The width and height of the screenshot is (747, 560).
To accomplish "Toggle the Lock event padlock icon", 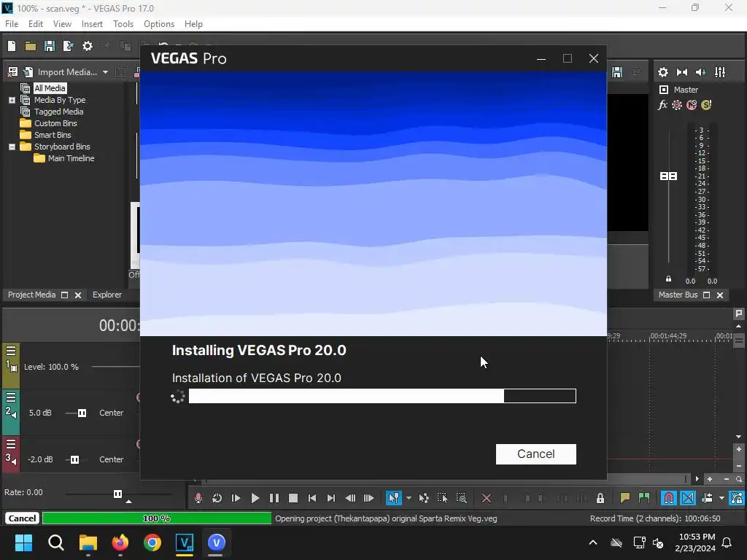I will pos(600,498).
